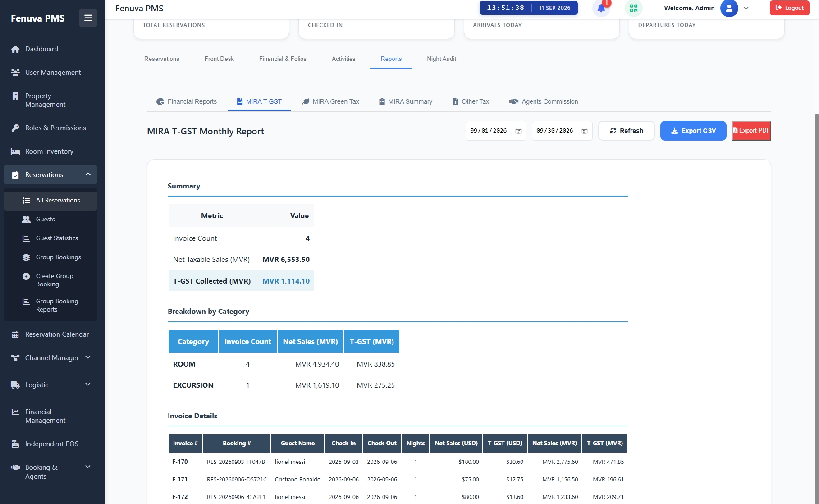Screen dimensions: 819x504
Task: Open calendar picker for start date
Action: 518,131
